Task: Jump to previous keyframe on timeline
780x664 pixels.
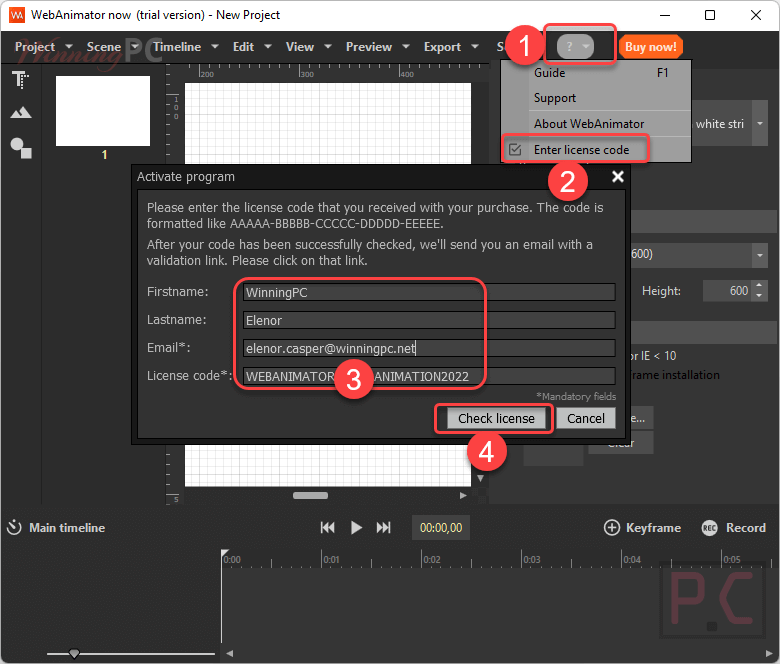Action: point(327,528)
